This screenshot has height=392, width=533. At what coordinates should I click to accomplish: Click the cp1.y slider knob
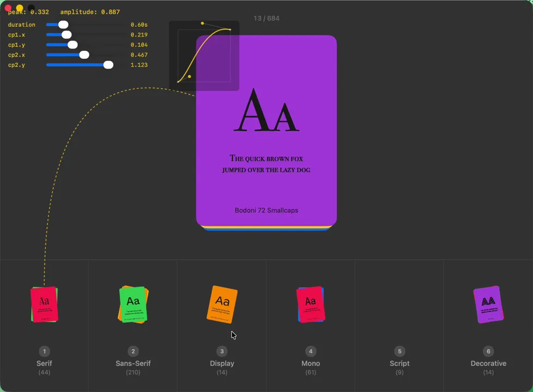(x=72, y=45)
